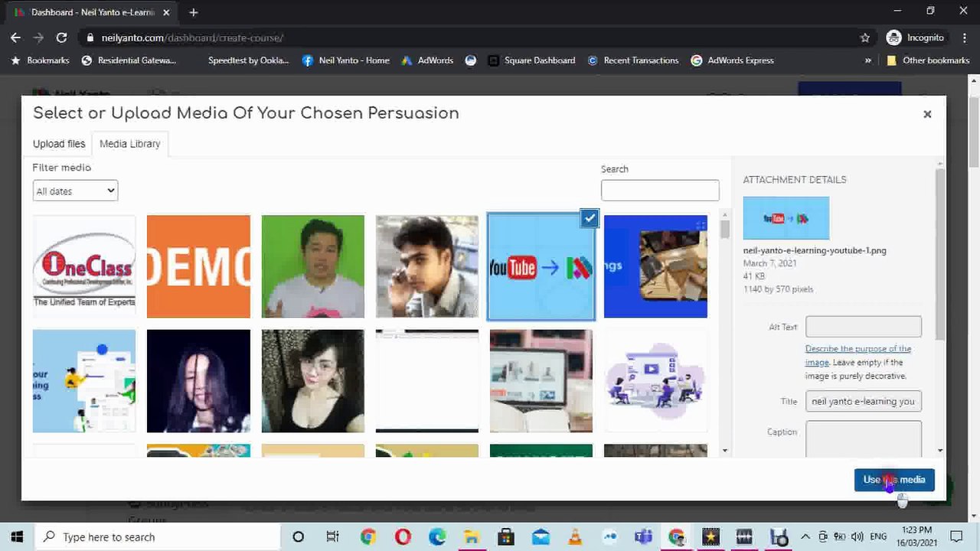Open the Square Dashboard bookmark

(531, 60)
